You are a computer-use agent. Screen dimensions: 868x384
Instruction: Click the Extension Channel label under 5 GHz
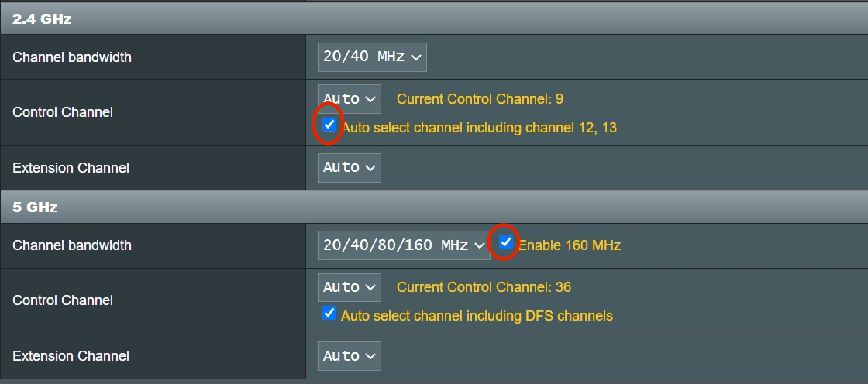click(71, 356)
